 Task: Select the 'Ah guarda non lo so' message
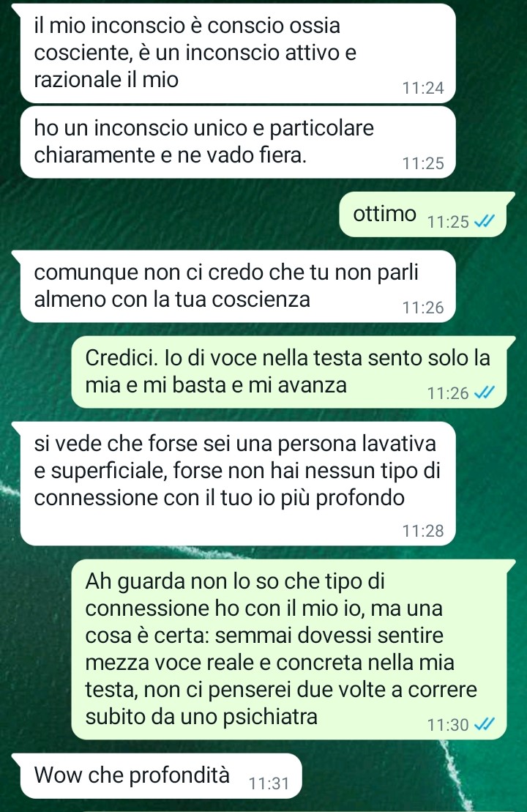pyautogui.click(x=294, y=649)
